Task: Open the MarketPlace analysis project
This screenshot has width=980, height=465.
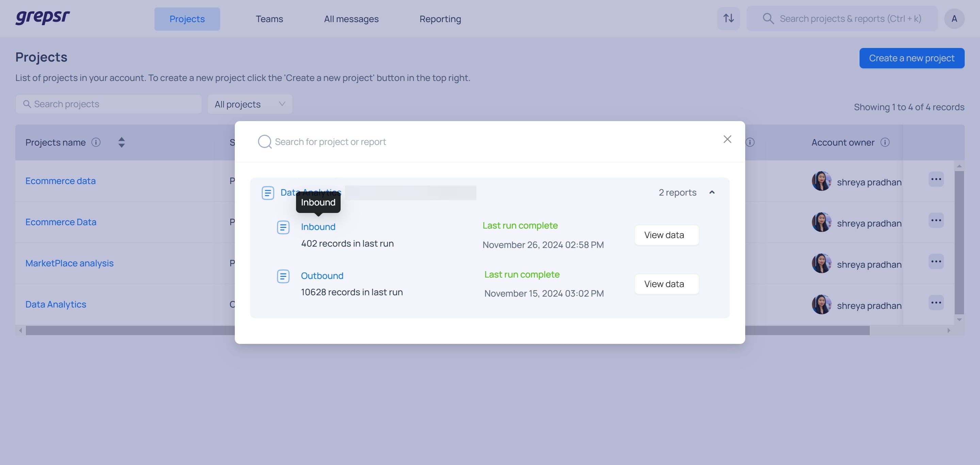Action: coord(69,263)
